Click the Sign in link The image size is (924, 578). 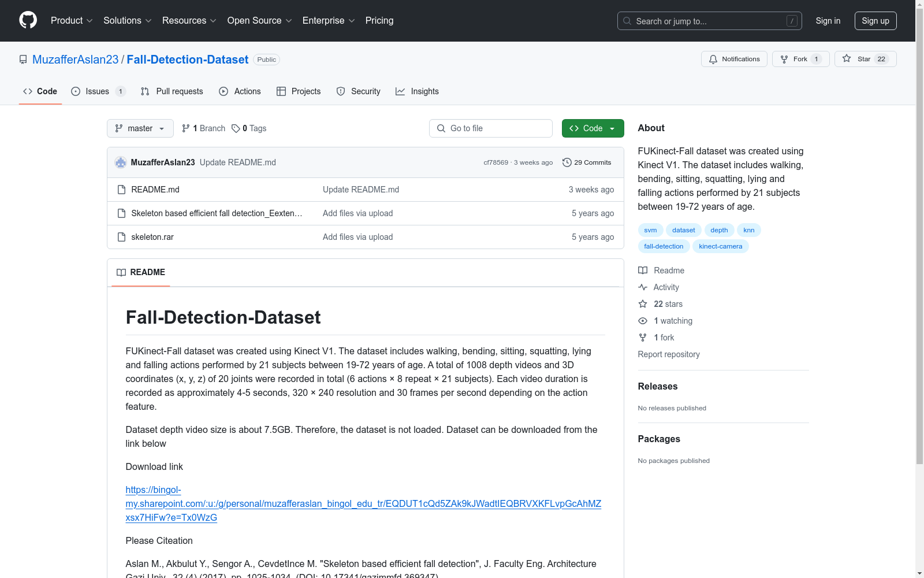pyautogui.click(x=828, y=21)
